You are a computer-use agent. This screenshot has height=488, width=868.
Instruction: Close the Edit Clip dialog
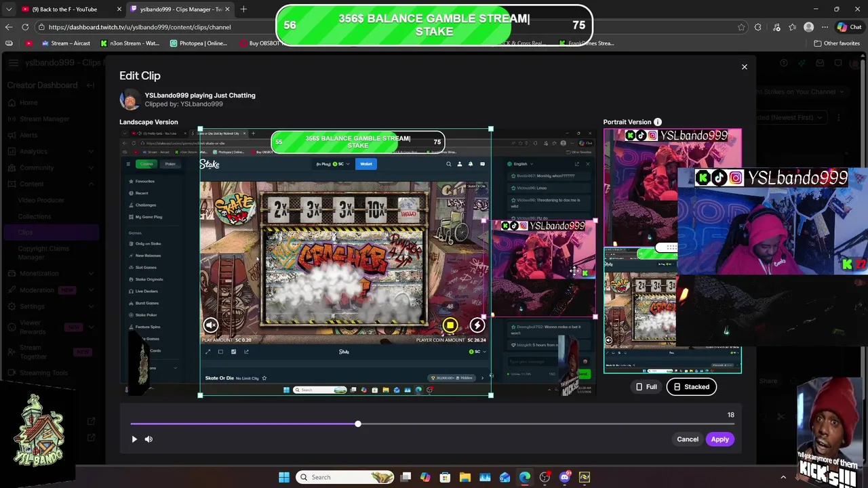click(744, 66)
